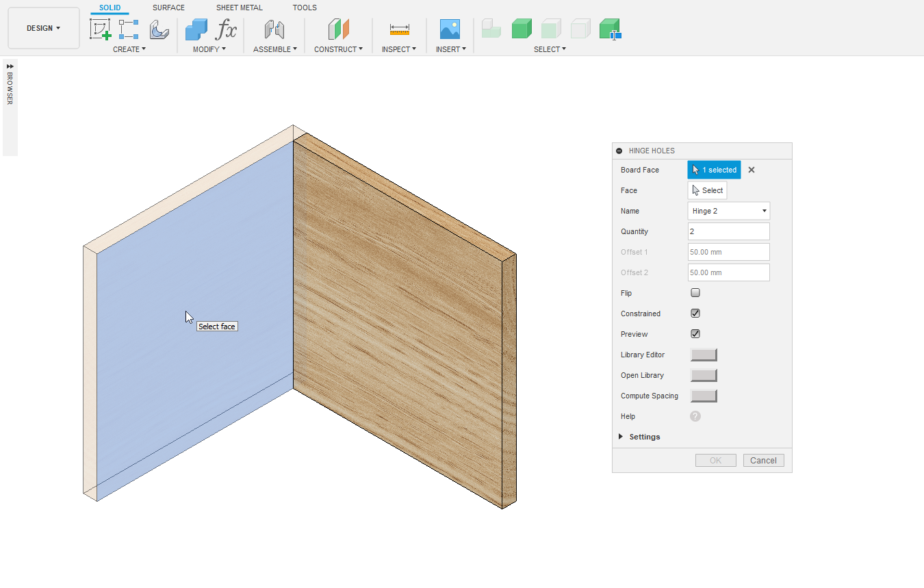Click the Measure ruler icon
The width and height of the screenshot is (924, 588).
(x=399, y=29)
